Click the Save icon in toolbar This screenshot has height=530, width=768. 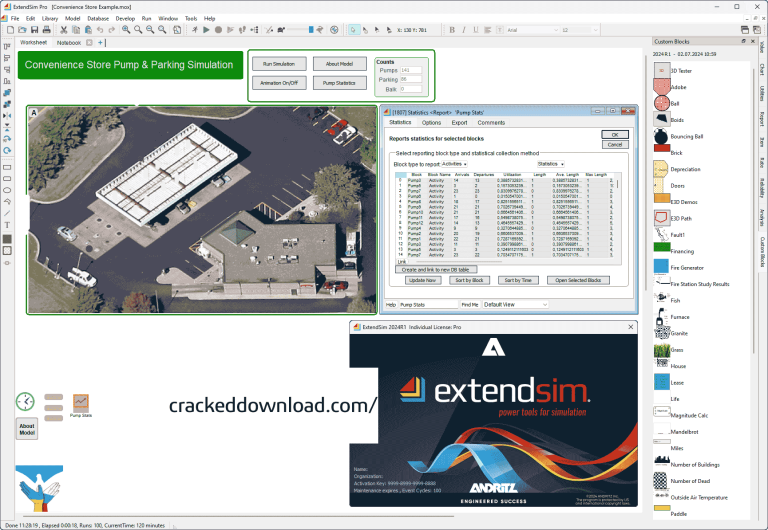click(34, 30)
